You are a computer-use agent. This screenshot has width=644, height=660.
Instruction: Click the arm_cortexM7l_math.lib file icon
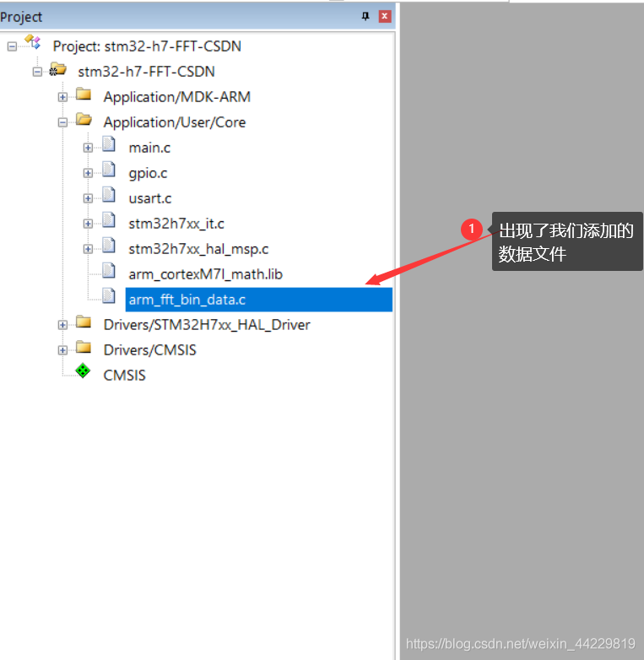tap(109, 270)
